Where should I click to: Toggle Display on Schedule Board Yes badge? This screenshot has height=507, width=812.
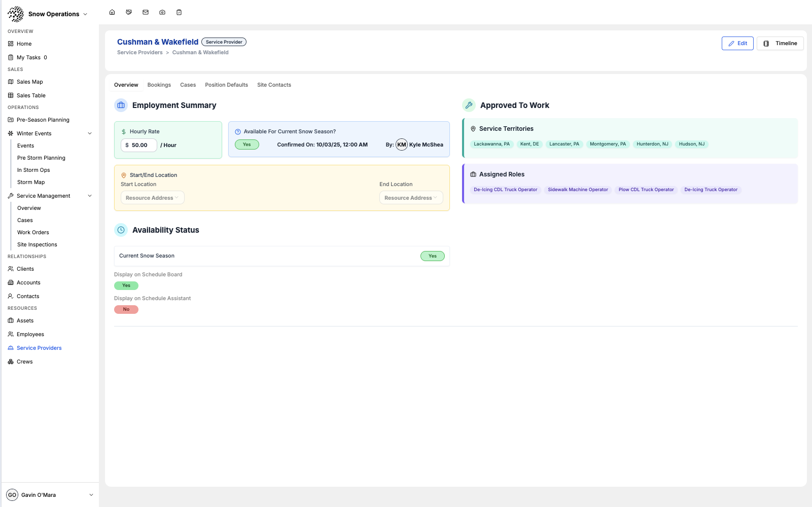pos(126,285)
